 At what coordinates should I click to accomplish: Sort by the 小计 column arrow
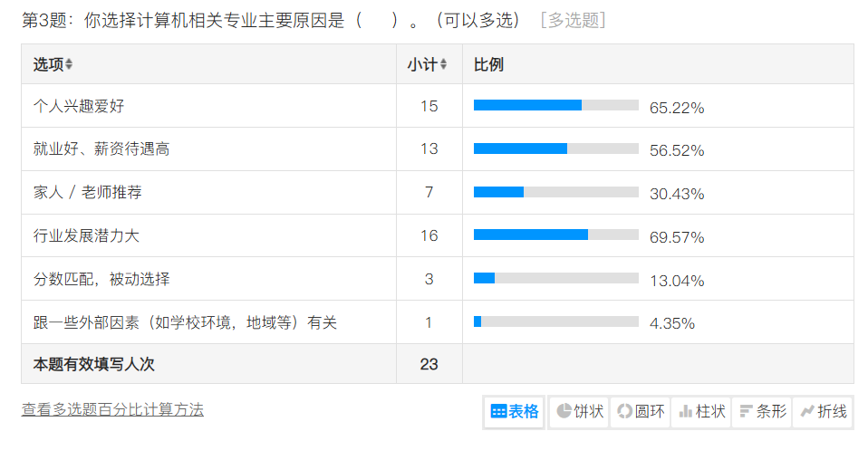(x=443, y=64)
